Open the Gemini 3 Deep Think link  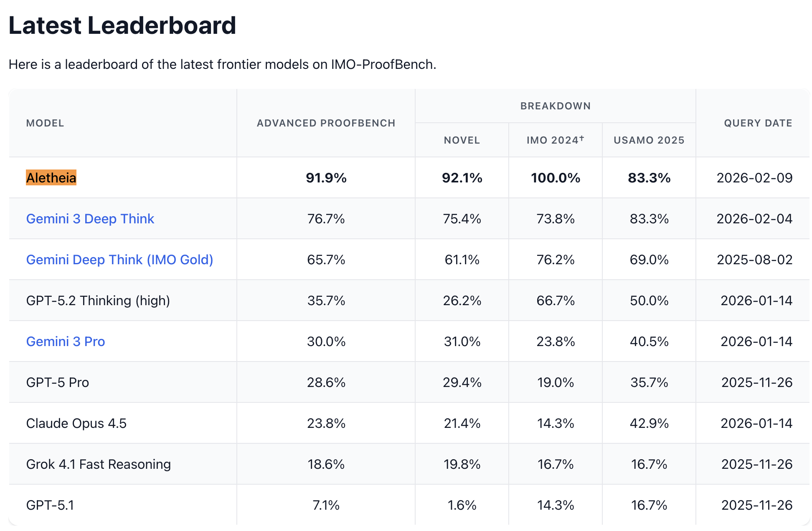coord(90,219)
